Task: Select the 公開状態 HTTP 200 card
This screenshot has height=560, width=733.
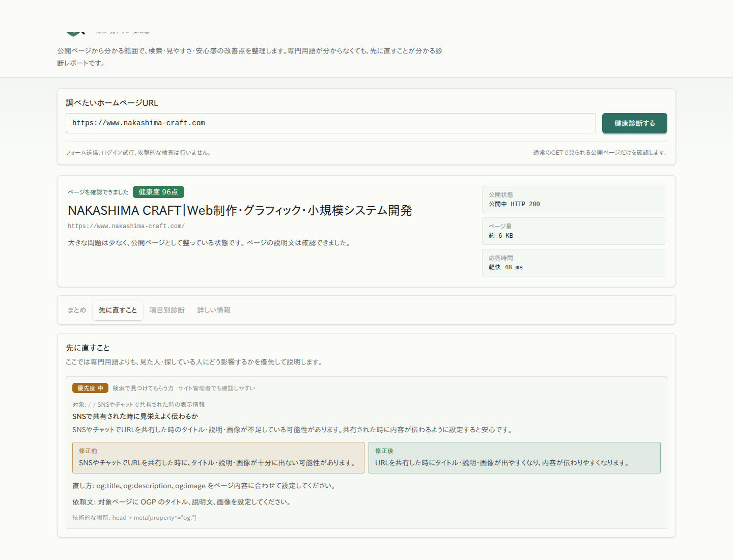Action: click(574, 200)
